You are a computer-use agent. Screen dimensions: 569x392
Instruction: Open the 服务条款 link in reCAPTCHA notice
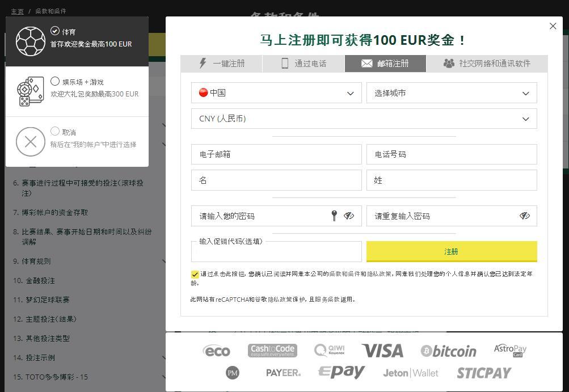(327, 300)
